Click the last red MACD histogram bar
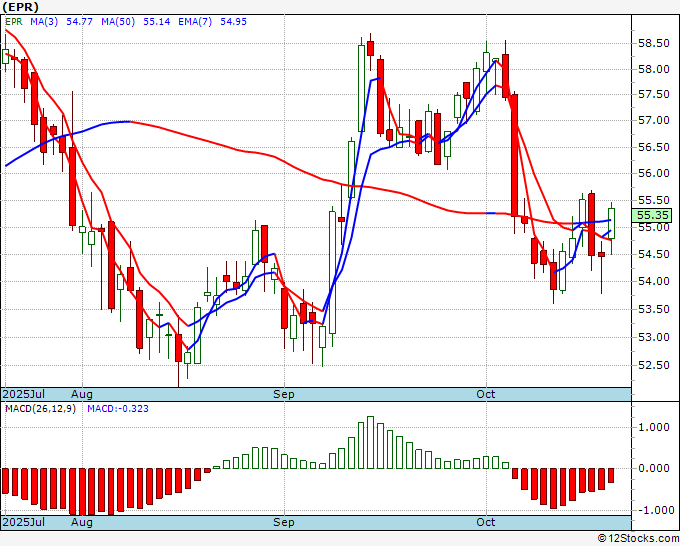This screenshot has height=546, width=680. click(611, 475)
